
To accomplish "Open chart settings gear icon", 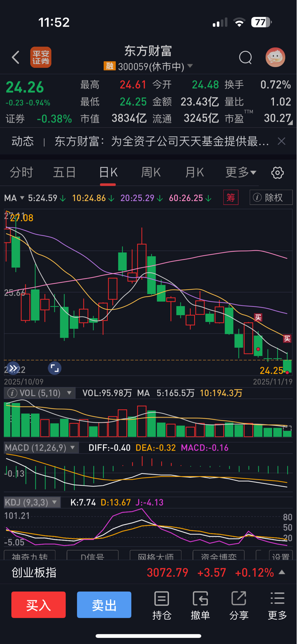I will pyautogui.click(x=277, y=173).
